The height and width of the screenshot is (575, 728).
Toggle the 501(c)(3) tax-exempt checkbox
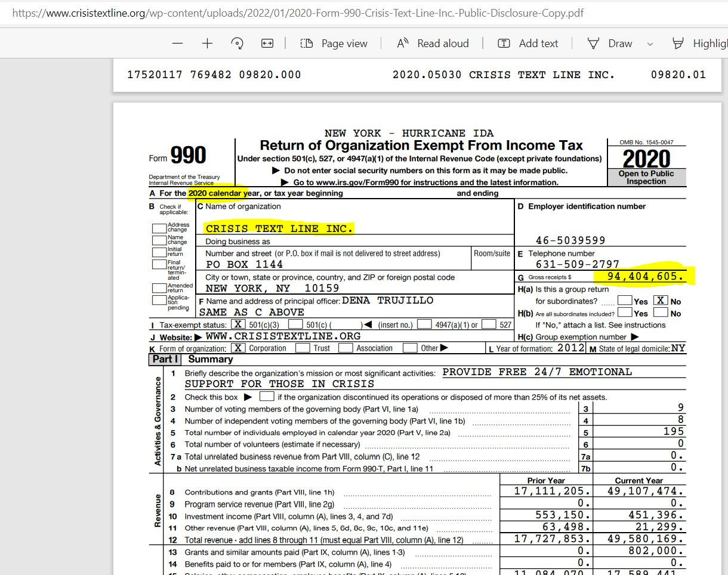[x=237, y=324]
